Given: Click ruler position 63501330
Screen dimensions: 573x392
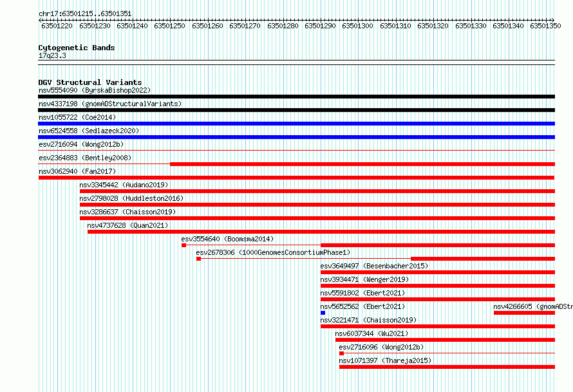Looking at the screenshot, I should (x=471, y=26).
